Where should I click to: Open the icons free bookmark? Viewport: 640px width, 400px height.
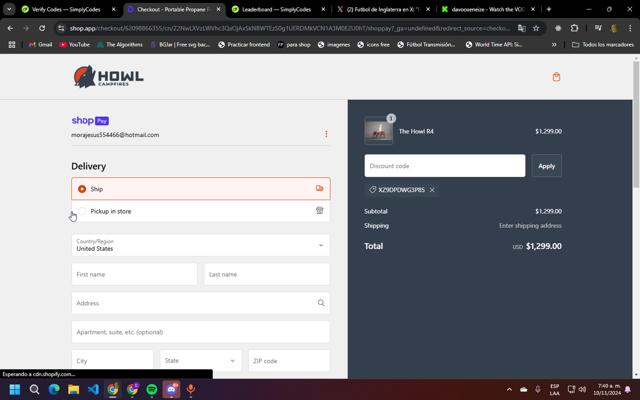373,44
